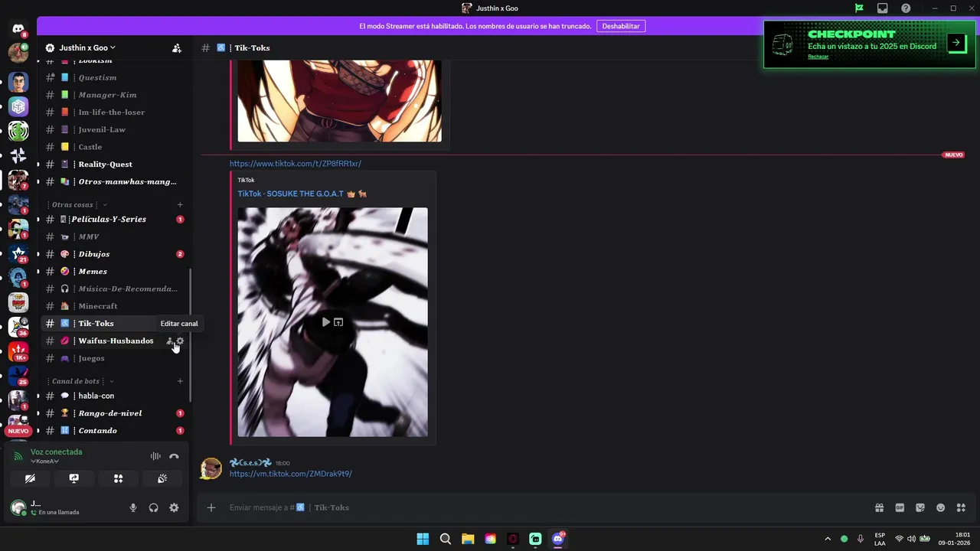Open the soundboard in voice panel
Image resolution: width=980 pixels, height=551 pixels.
coord(162,478)
